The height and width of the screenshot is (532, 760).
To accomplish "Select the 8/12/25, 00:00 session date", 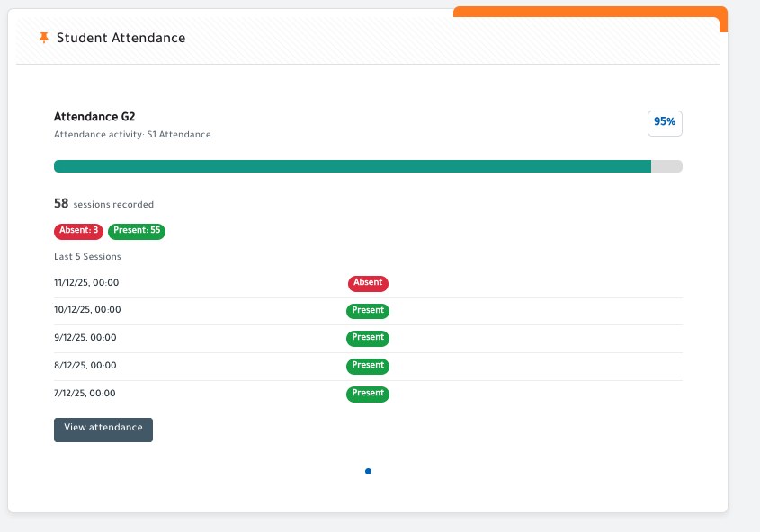I will coord(85,366).
